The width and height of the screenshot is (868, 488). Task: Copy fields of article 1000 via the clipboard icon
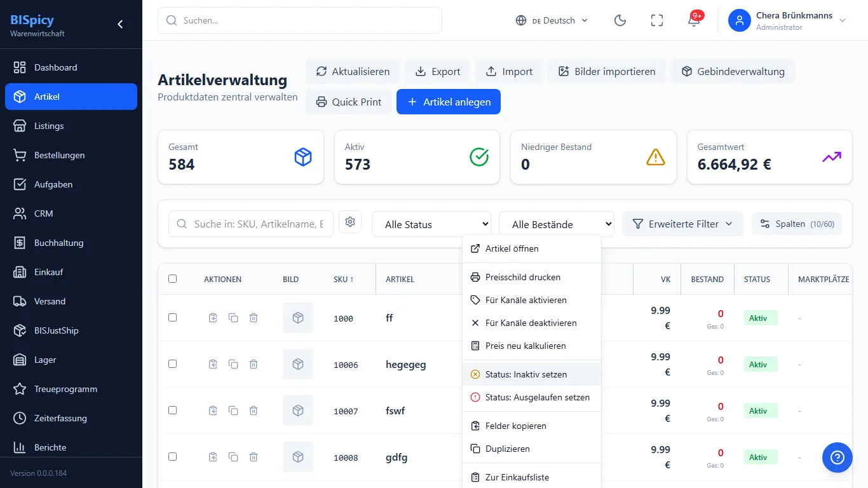[213, 318]
